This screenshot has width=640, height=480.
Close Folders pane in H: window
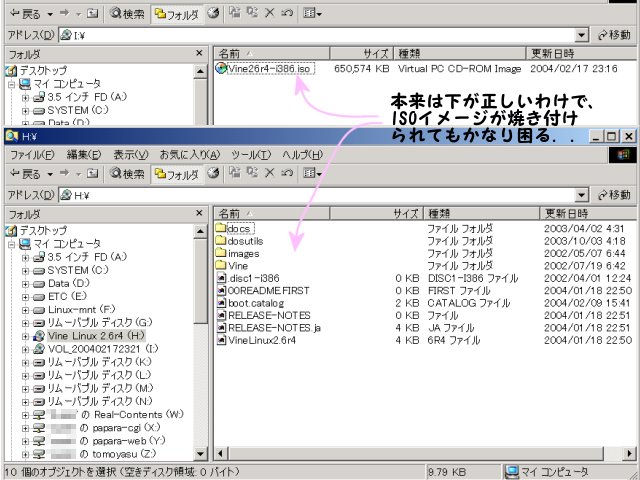tap(199, 213)
